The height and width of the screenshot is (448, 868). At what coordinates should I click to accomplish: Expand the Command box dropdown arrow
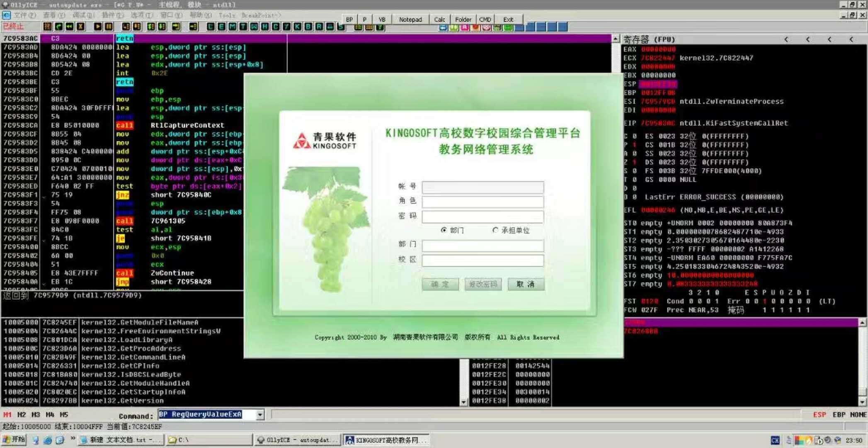260,414
